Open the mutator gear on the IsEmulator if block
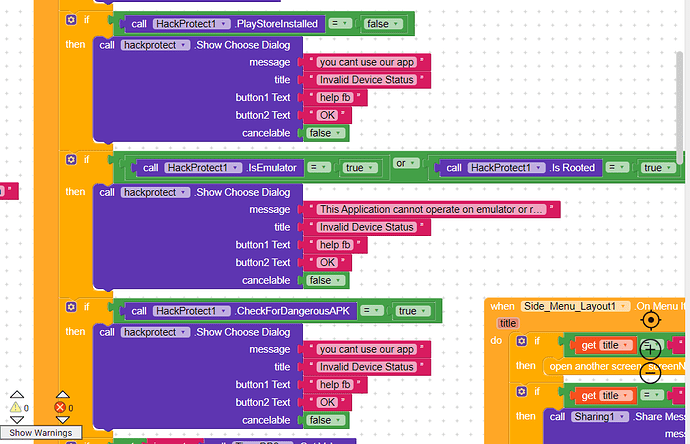Screen dimensions: 690x444 70,159
